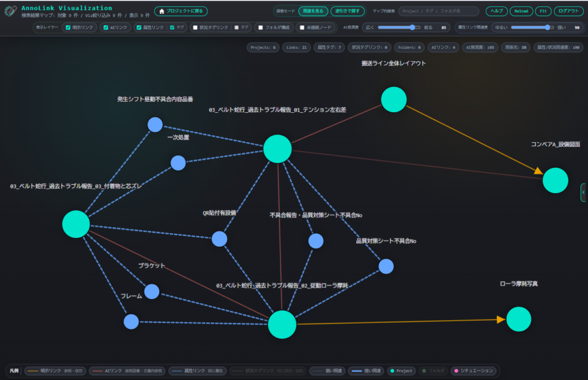The width and height of the screenshot is (588, 380).
Task: Enable the フォルダ構成 checkbox
Action: 260,28
